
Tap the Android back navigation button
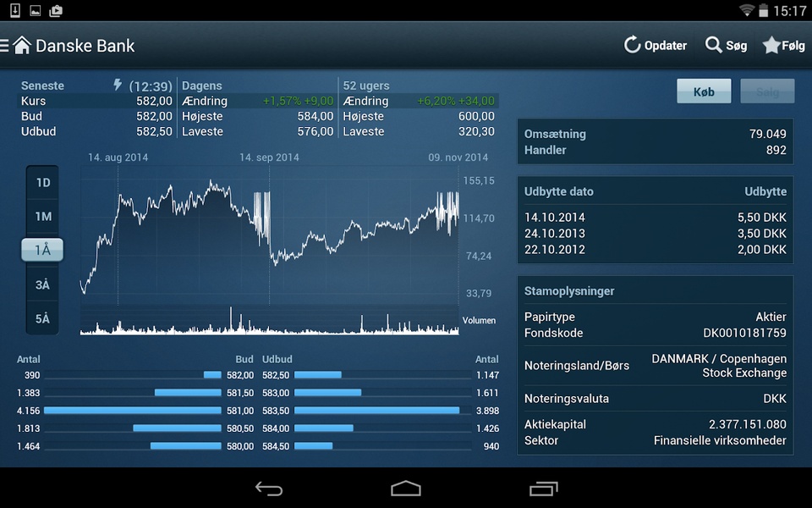(269, 489)
